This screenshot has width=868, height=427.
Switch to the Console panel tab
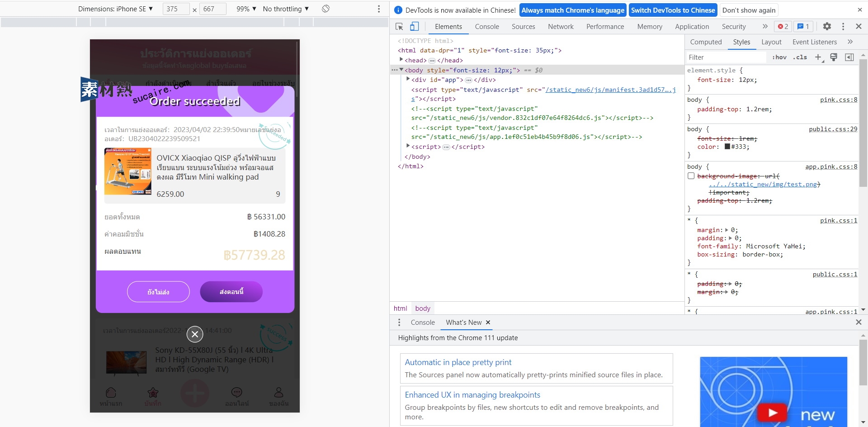tap(487, 27)
